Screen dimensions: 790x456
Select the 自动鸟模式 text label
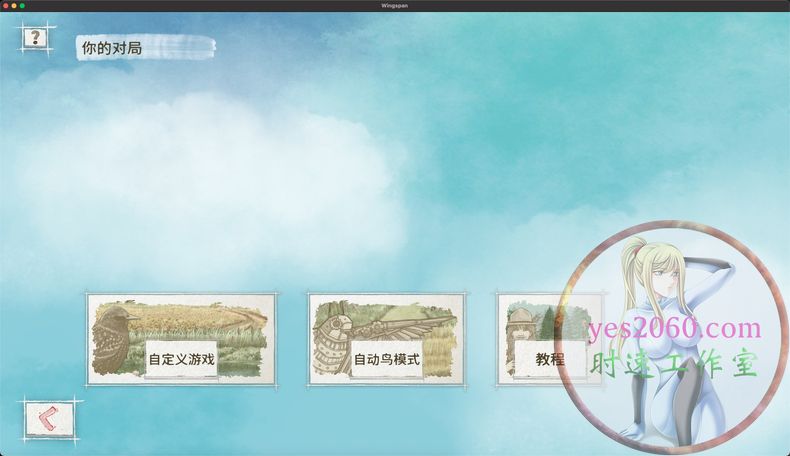385,358
